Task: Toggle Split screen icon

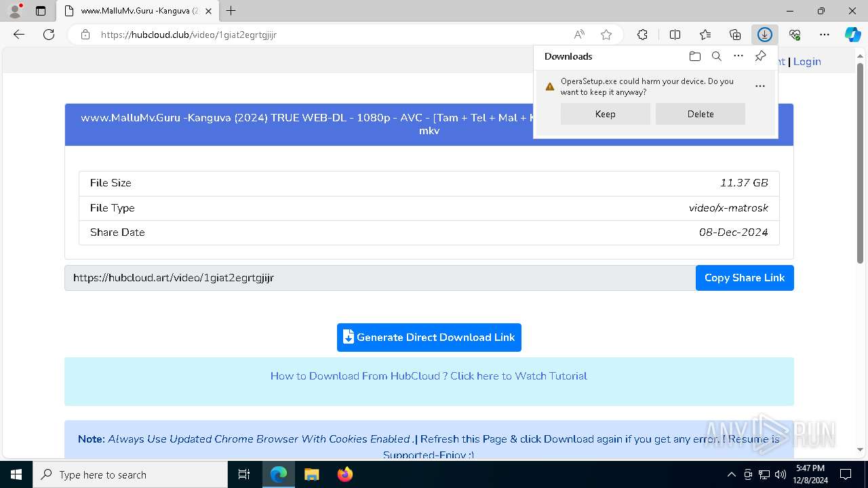Action: pyautogui.click(x=675, y=35)
